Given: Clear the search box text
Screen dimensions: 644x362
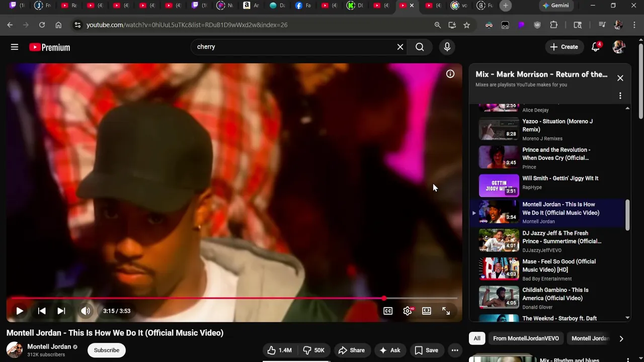Looking at the screenshot, I should click(x=400, y=47).
